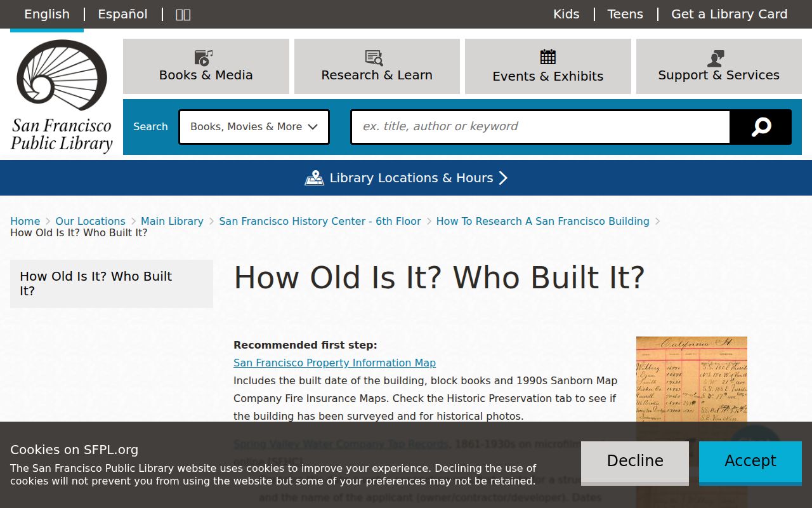Click the Events & Exhibits calendar icon
812x508 pixels.
point(548,57)
